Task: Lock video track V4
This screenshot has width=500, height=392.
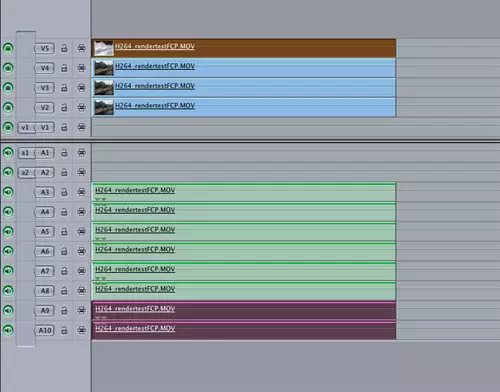Action: pyautogui.click(x=64, y=68)
